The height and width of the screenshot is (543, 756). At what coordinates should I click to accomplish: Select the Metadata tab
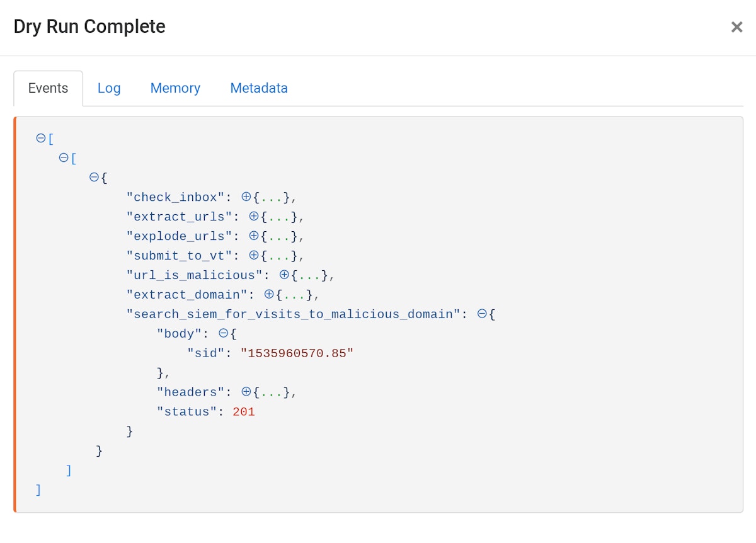pyautogui.click(x=259, y=88)
